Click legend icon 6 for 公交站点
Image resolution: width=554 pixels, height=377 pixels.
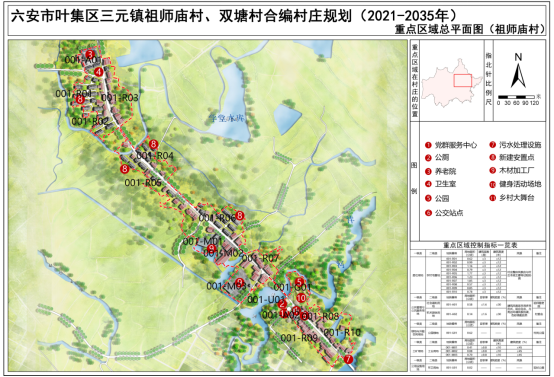[429, 213]
